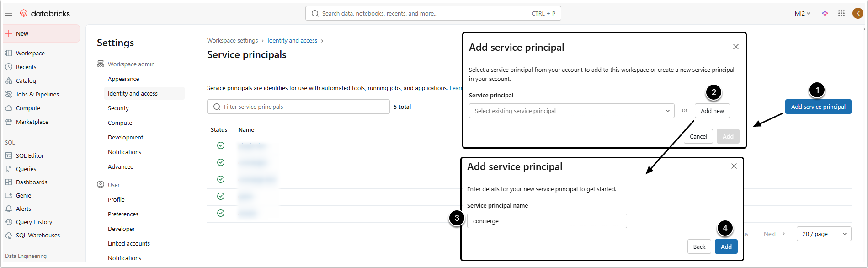The image size is (868, 268).
Task: Go to Genie in the sidebar
Action: (23, 195)
